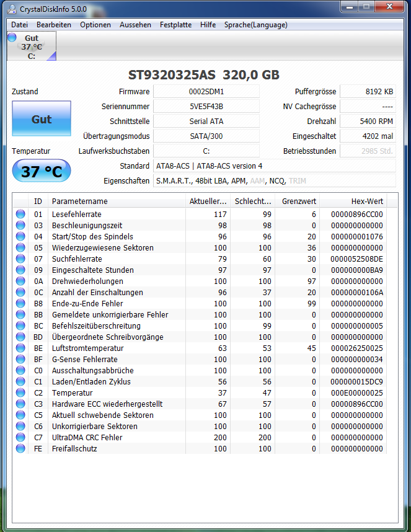Click status icon for UltraDMA CRC Fehler

21,438
